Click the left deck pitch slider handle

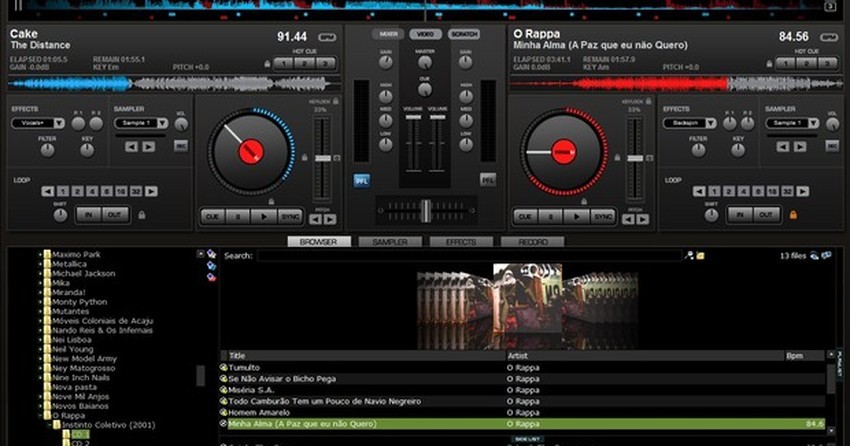pyautogui.click(x=323, y=158)
